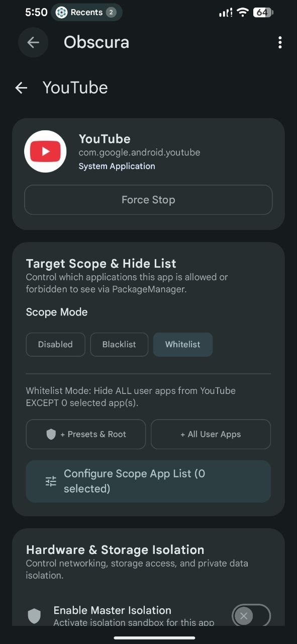297x644 pixels.
Task: Open the Recents pill in status bar
Action: pyautogui.click(x=86, y=13)
